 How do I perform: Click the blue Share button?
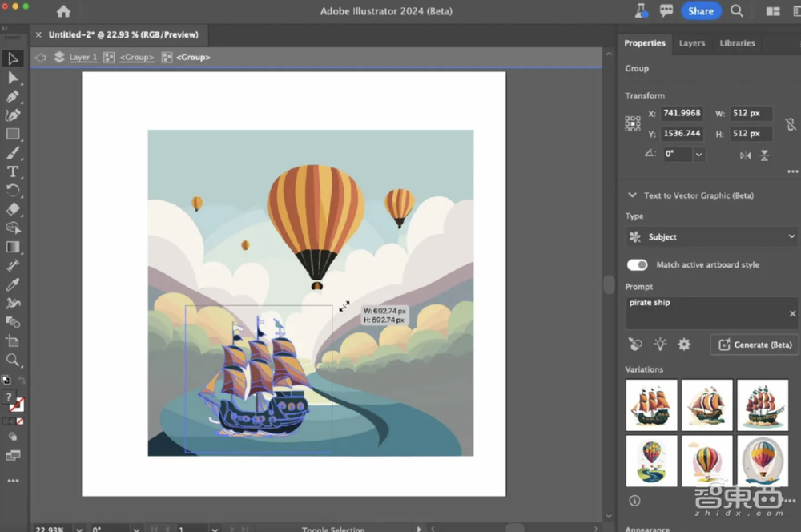click(701, 10)
